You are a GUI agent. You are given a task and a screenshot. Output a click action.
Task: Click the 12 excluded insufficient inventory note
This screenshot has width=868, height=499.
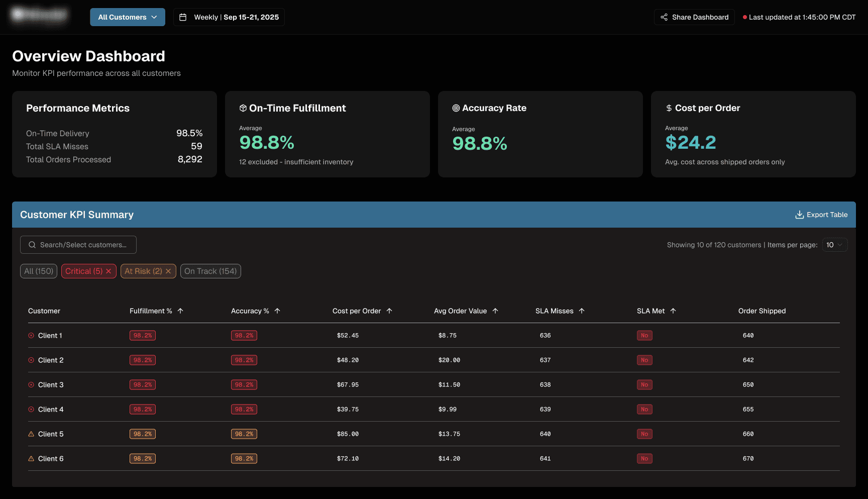(x=296, y=162)
